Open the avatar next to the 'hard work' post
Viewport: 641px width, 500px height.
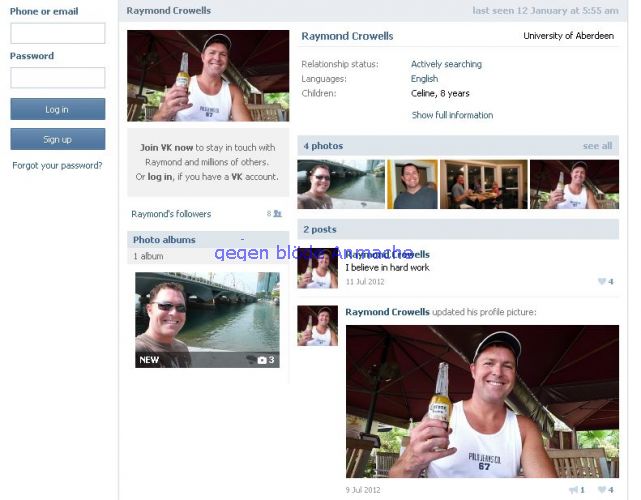point(317,269)
